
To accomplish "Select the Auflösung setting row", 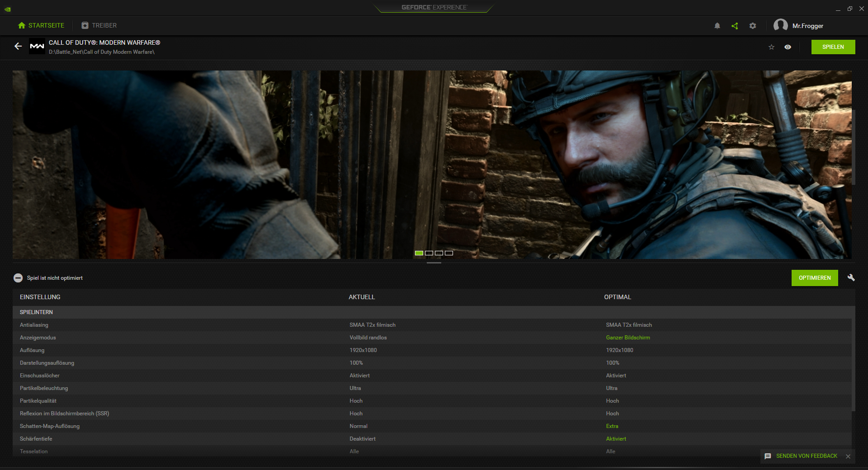I will (x=432, y=350).
